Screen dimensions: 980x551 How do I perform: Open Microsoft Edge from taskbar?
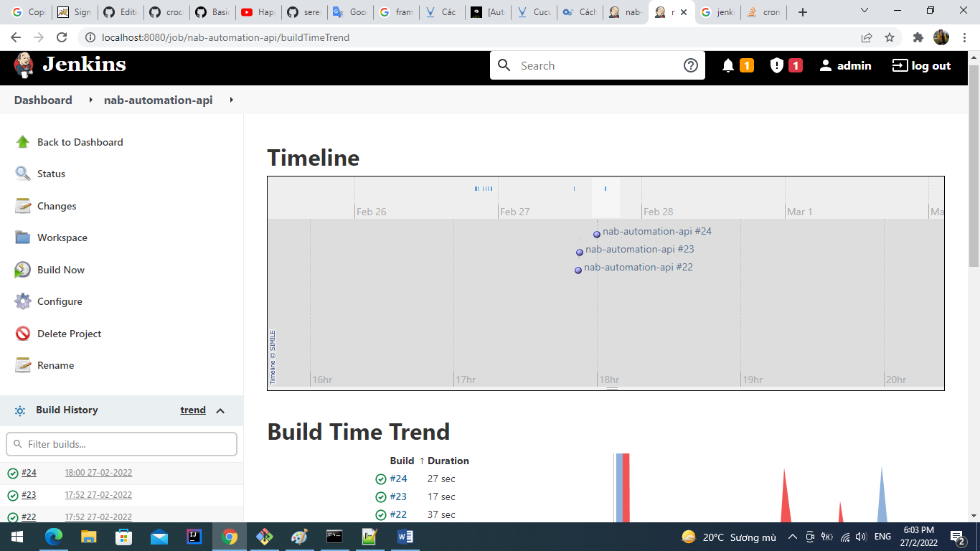point(54,537)
